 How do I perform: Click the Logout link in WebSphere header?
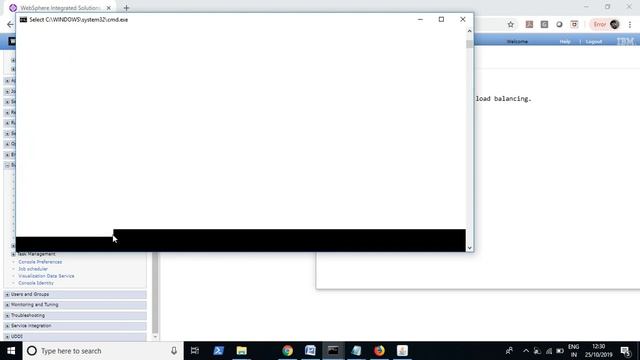[594, 42]
